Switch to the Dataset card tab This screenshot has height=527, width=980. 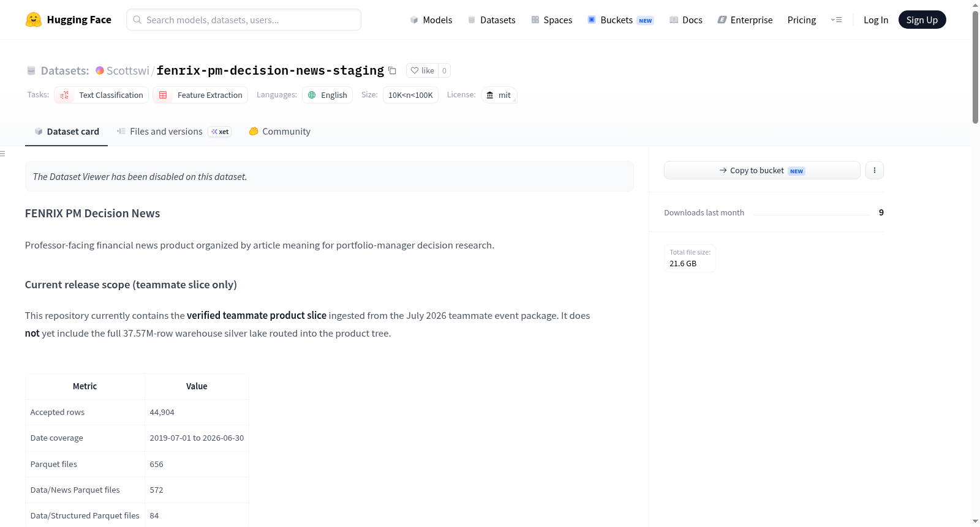66,131
